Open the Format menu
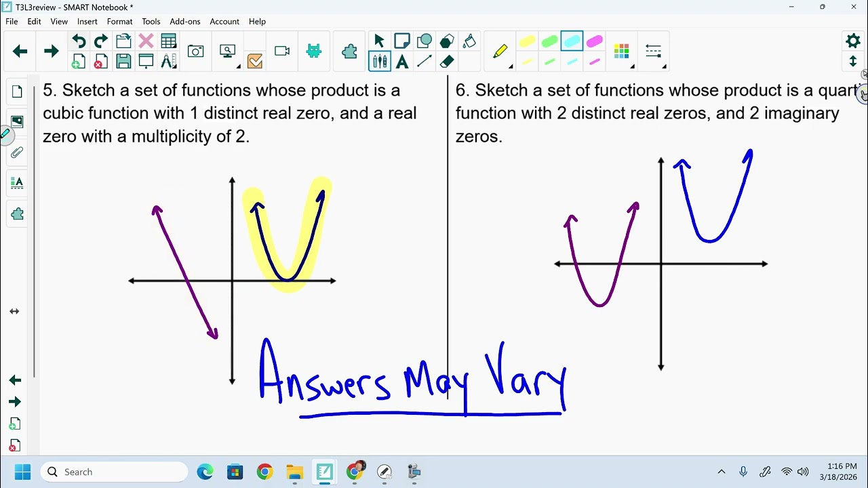 click(x=119, y=22)
